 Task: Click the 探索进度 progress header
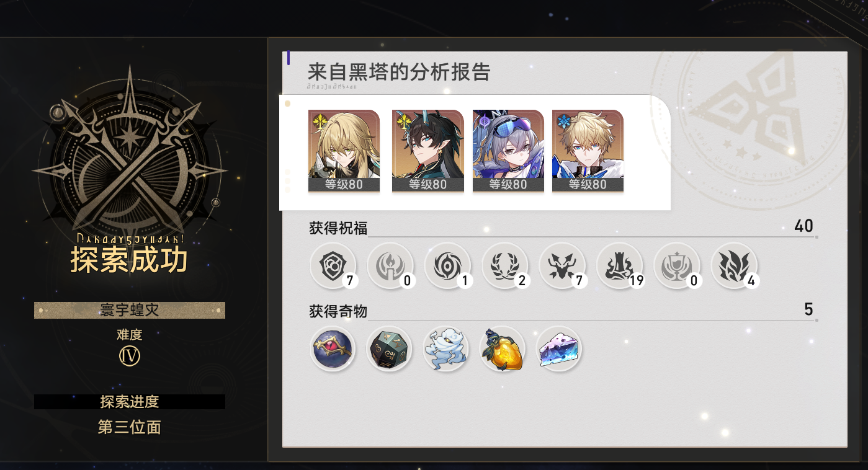130,402
